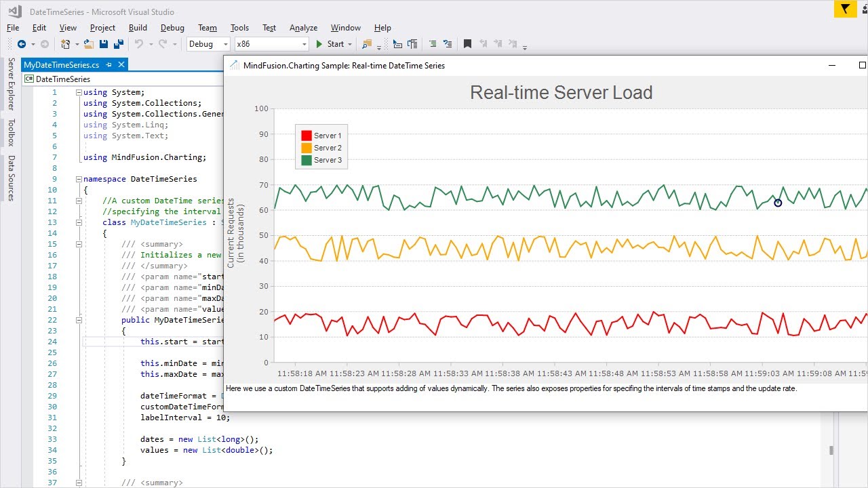The height and width of the screenshot is (488, 868).
Task: Open the Server Explorer side tab
Action: 11,84
